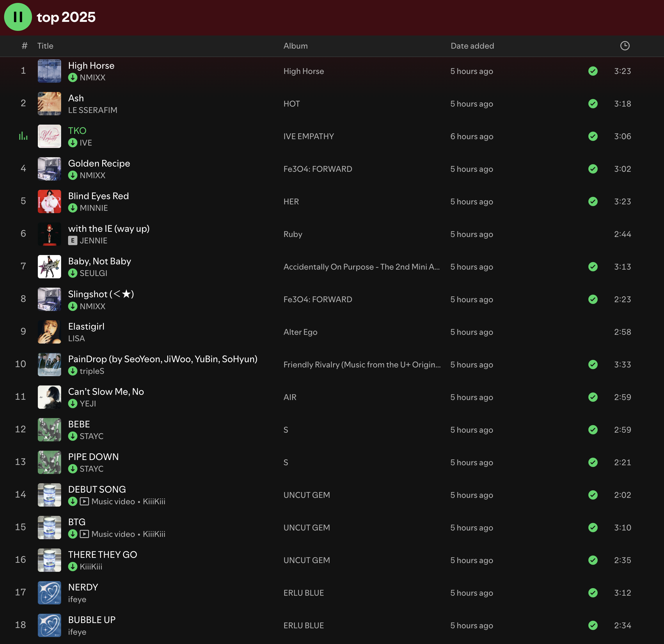Click the High Horse album cover thumbnail
This screenshot has width=664, height=644.
coord(49,71)
